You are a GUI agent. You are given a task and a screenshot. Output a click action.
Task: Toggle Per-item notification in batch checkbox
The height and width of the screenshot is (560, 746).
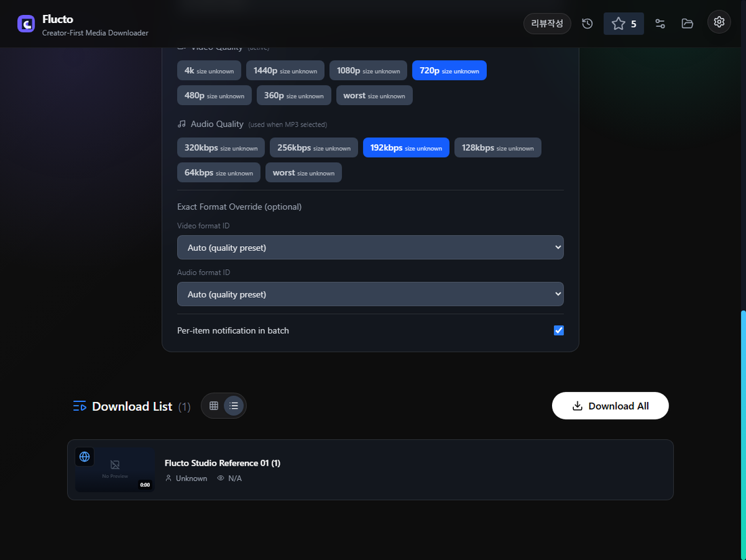(559, 330)
